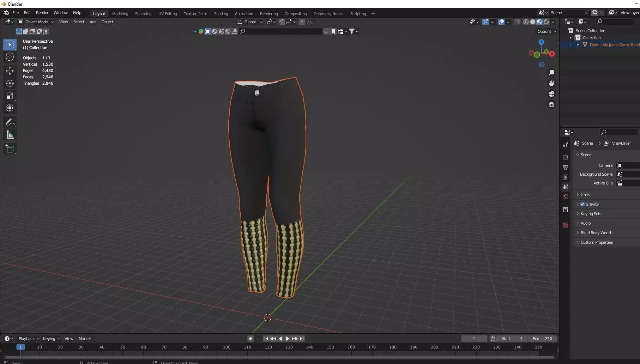Play the animation forward
640x364 pixels.
click(287, 339)
